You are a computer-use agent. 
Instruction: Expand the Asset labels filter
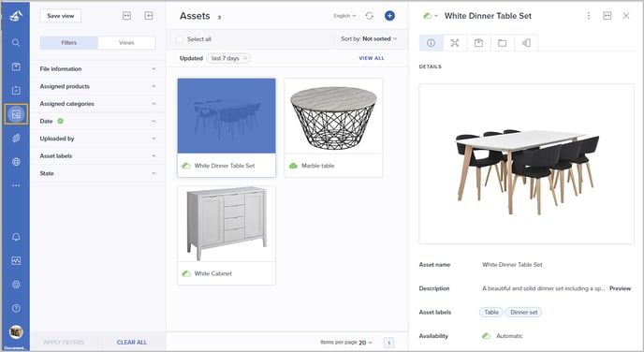click(97, 156)
